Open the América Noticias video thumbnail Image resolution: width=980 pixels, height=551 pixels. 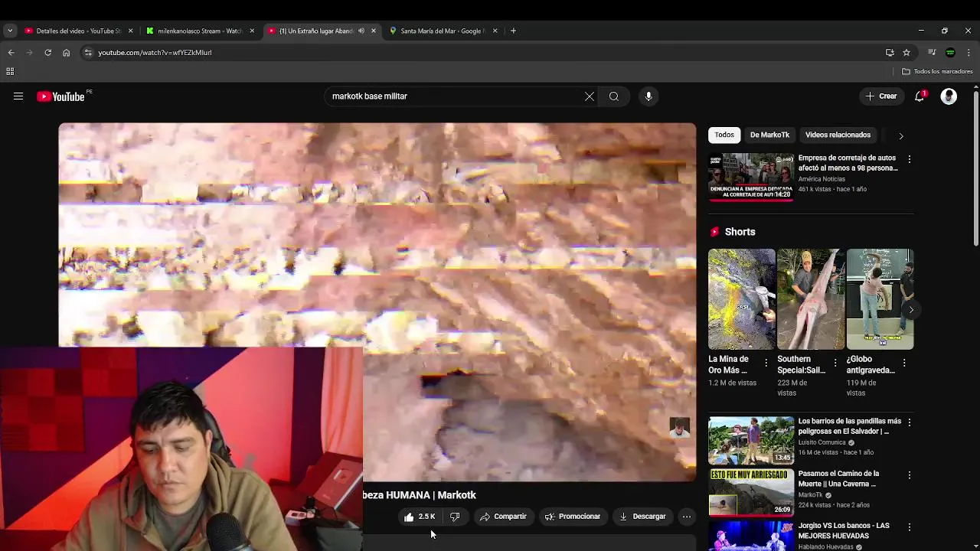pyautogui.click(x=751, y=177)
